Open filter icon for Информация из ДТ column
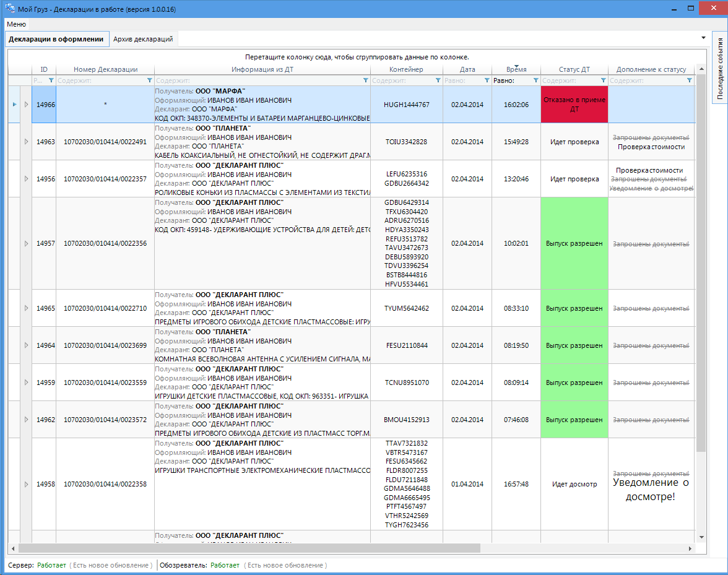The width and height of the screenshot is (728, 575). click(365, 80)
